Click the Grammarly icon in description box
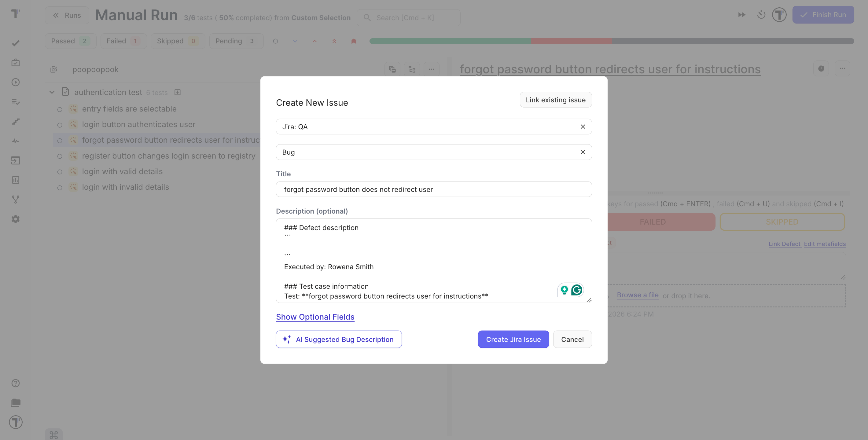This screenshot has width=868, height=440. click(x=576, y=290)
